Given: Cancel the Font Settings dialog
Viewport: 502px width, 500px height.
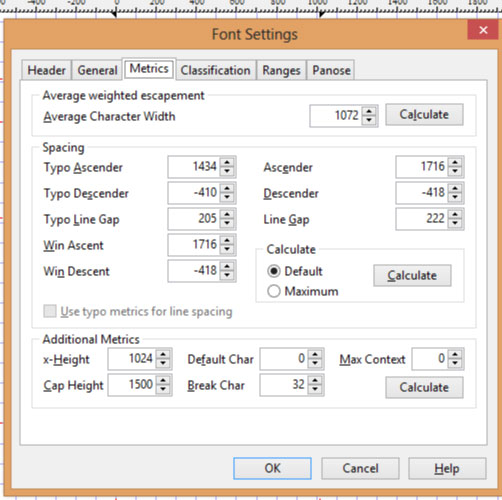Looking at the screenshot, I should 360,468.
